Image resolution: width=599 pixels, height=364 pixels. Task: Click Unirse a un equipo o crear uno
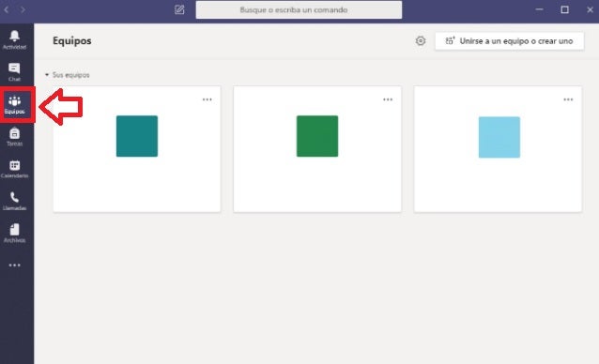click(x=509, y=41)
